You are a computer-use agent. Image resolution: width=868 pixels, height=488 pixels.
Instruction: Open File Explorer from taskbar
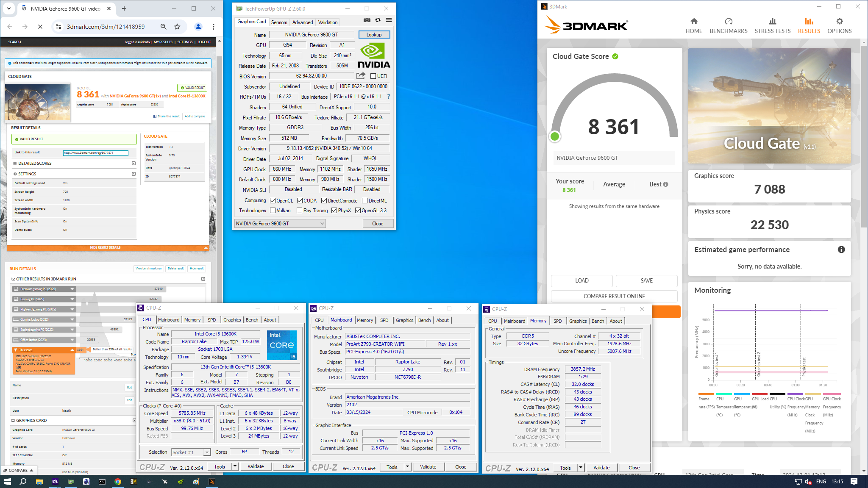(39, 482)
